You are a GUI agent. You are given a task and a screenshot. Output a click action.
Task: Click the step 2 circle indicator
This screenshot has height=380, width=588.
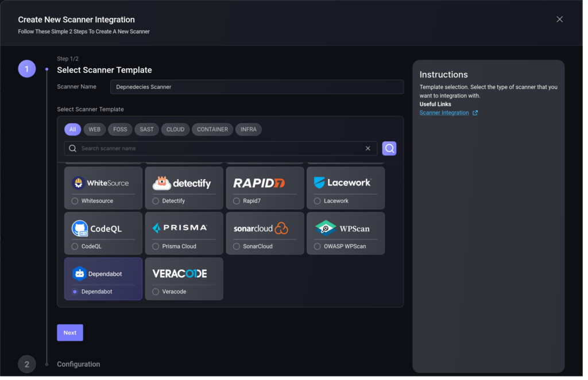[27, 364]
